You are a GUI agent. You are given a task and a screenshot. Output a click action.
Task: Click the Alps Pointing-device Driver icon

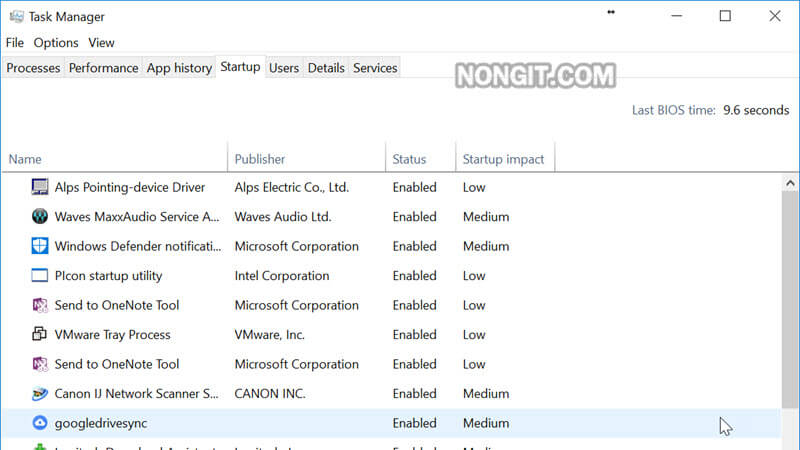tap(40, 187)
